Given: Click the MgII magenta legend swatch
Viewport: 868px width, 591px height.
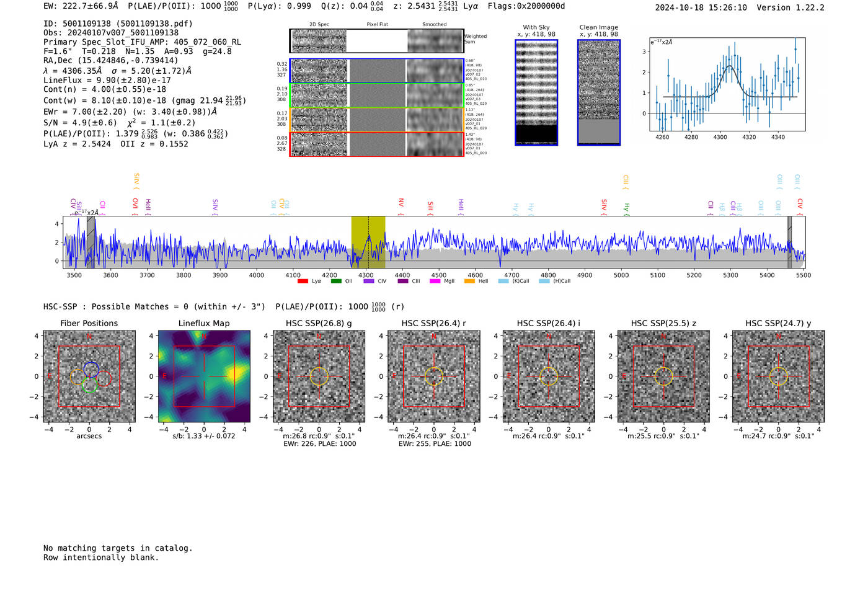Looking at the screenshot, I should pos(436,281).
